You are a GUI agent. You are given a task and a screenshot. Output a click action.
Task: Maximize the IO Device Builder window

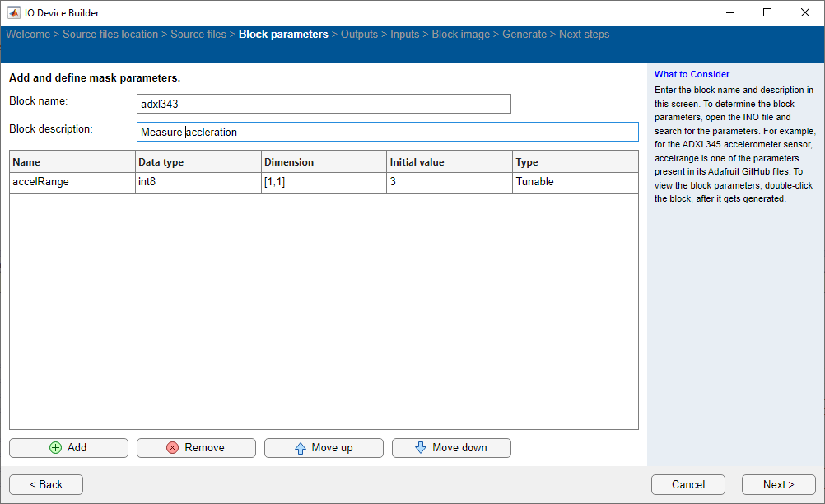(767, 12)
